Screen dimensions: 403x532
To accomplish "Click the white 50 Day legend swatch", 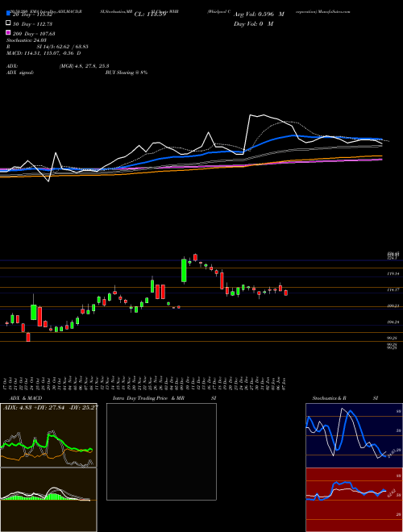I will (x=8, y=23).
